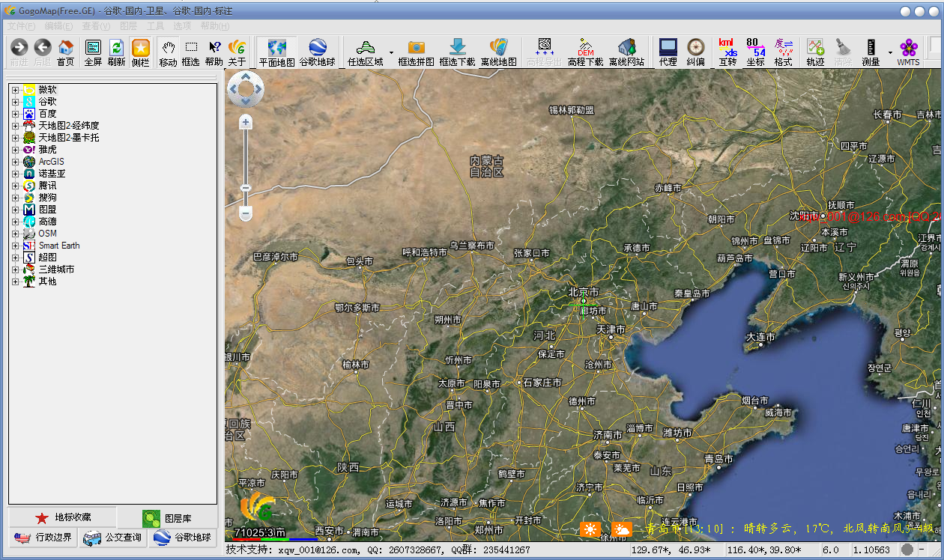The image size is (944, 560).
Task: Click the map pan navigation wheel
Action: 246,89
